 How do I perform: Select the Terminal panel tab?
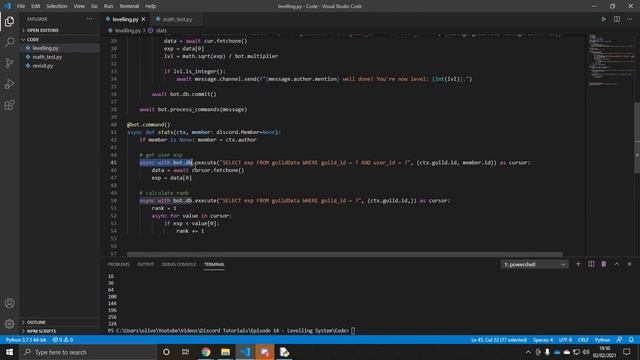(x=214, y=264)
